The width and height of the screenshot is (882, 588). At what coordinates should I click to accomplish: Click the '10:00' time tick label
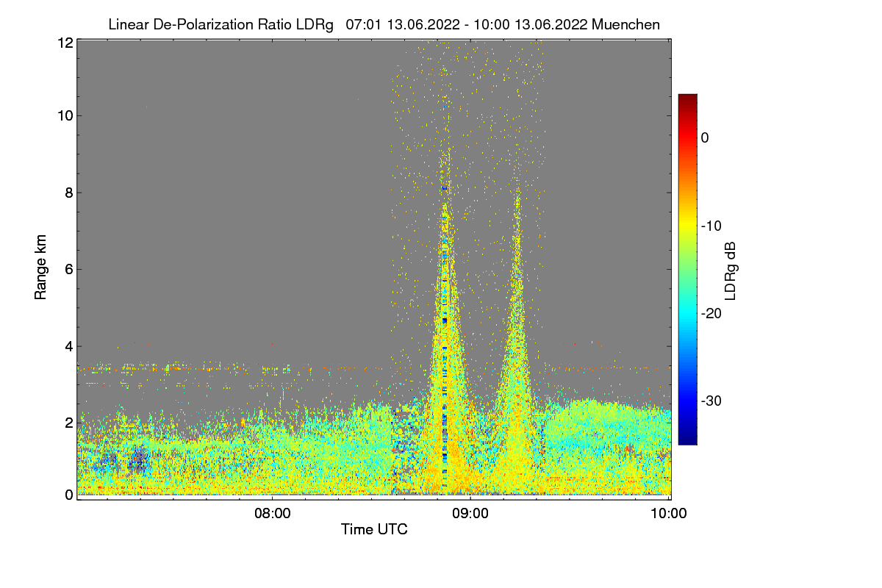pos(669,514)
